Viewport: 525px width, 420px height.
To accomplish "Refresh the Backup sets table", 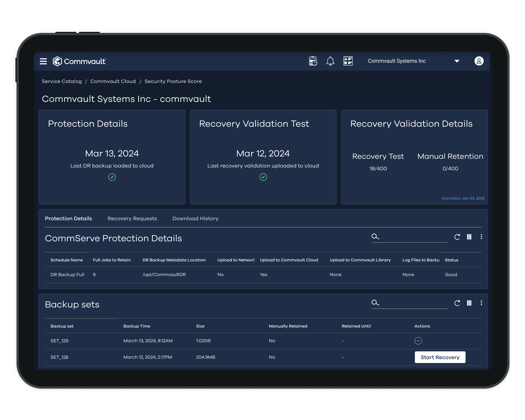I will point(457,303).
